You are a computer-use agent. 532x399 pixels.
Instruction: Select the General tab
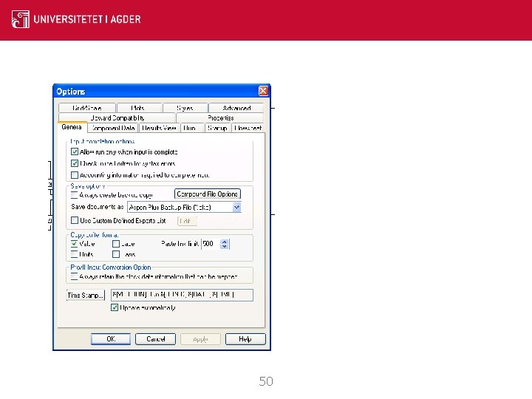coord(72,127)
